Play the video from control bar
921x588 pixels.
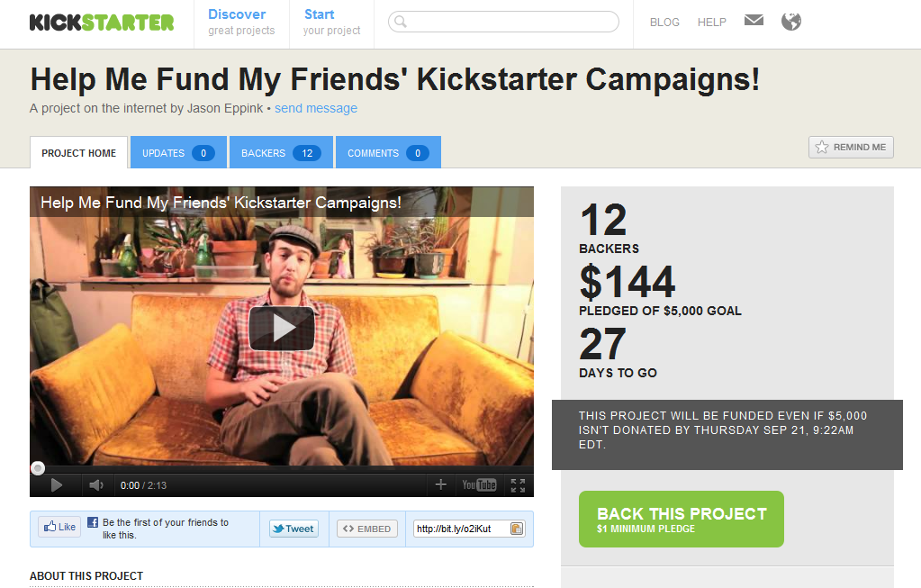[x=56, y=485]
